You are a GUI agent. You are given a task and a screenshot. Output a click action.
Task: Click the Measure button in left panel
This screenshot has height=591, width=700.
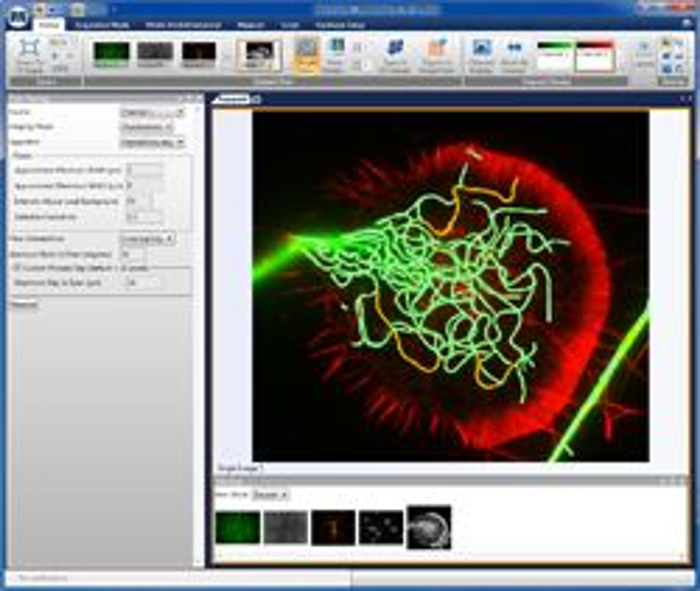point(24,305)
